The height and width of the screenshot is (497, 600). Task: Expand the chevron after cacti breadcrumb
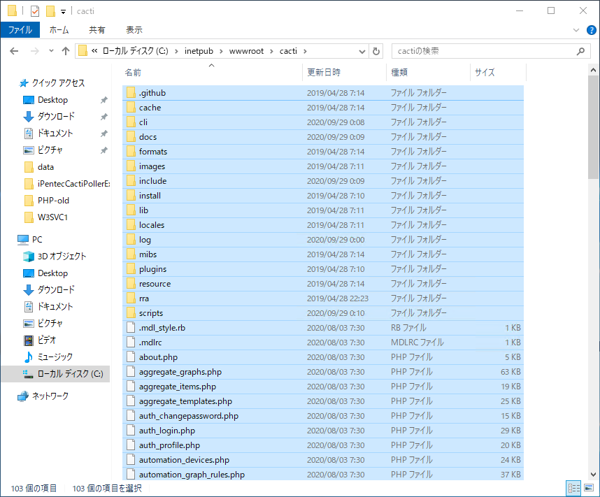(x=305, y=51)
